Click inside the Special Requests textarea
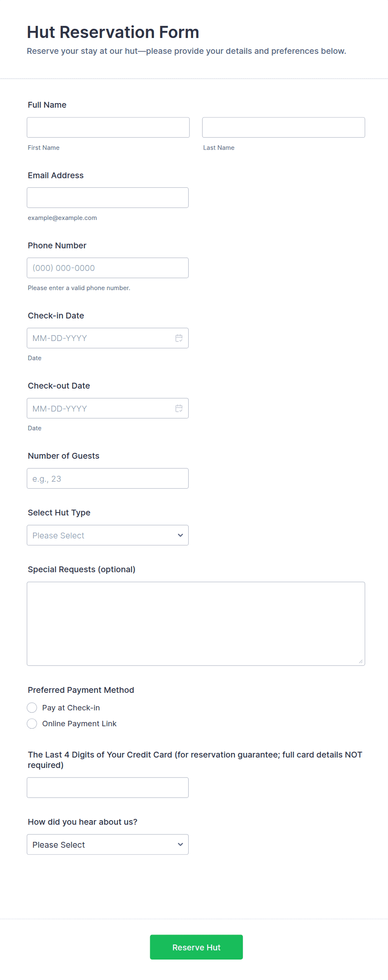Screen dimensions: 388x980 (x=196, y=624)
